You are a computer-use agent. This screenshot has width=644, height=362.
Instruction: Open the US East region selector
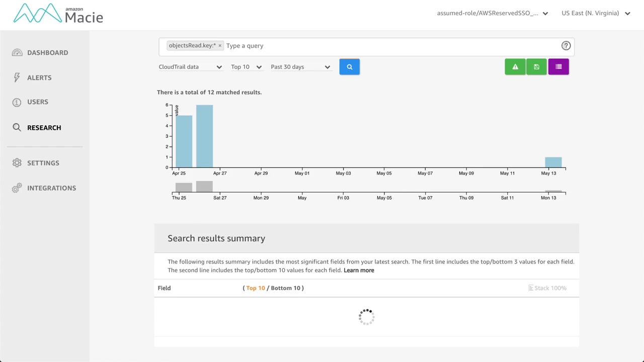click(x=596, y=14)
